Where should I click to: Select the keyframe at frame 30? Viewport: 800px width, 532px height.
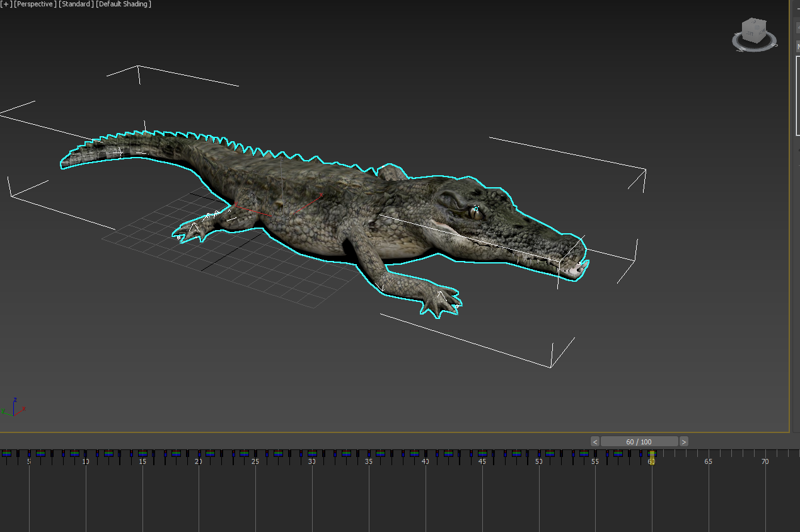coord(312,453)
